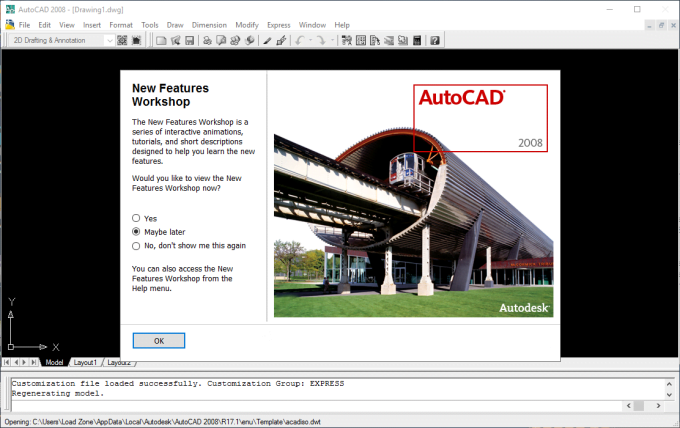Click the status bar 'Opening:' template path
Image resolution: width=680 pixels, height=428 pixels.
pos(163,421)
